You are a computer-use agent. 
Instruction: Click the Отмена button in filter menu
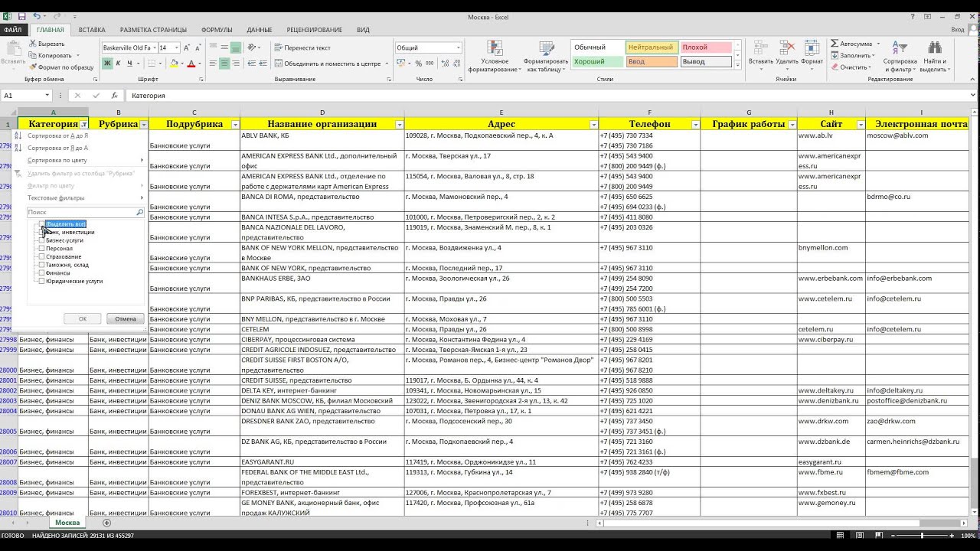click(x=126, y=318)
